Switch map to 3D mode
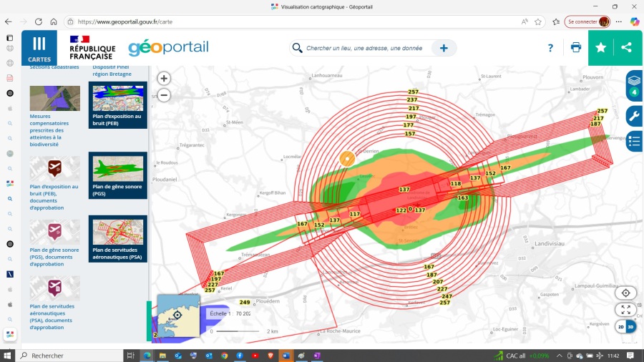The image size is (644, 362). (x=630, y=327)
